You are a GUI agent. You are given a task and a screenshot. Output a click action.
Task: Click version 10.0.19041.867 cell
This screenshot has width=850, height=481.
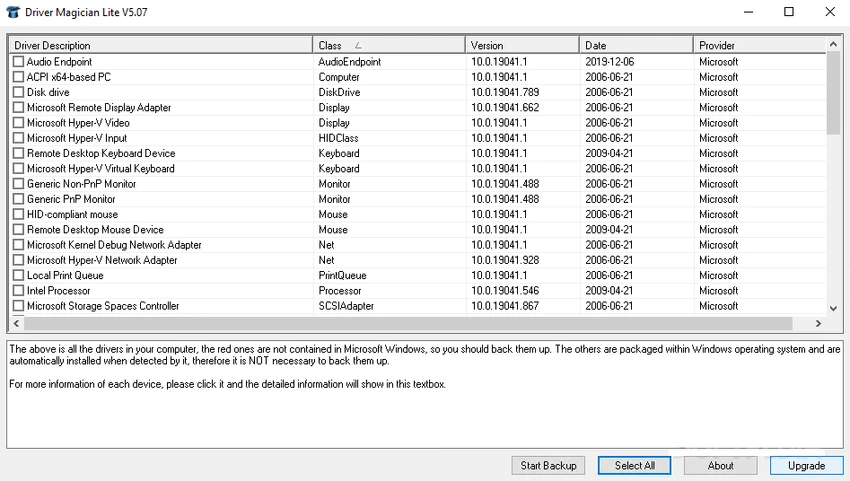pyautogui.click(x=505, y=306)
